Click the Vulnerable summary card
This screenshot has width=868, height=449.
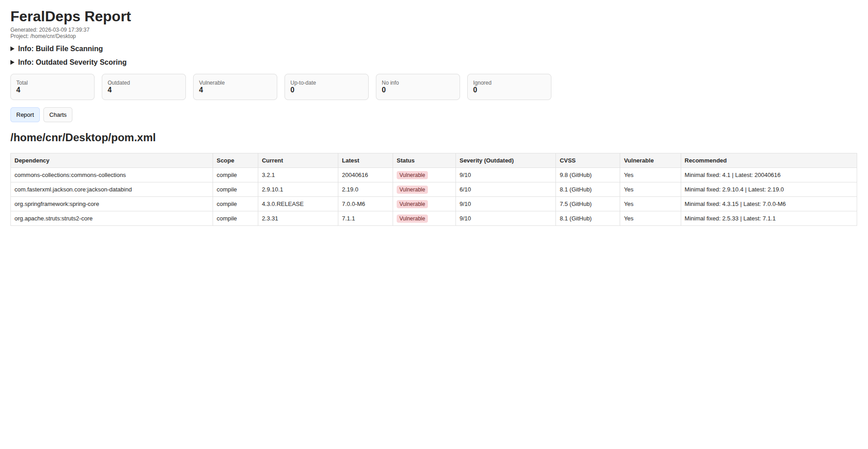[x=235, y=87]
